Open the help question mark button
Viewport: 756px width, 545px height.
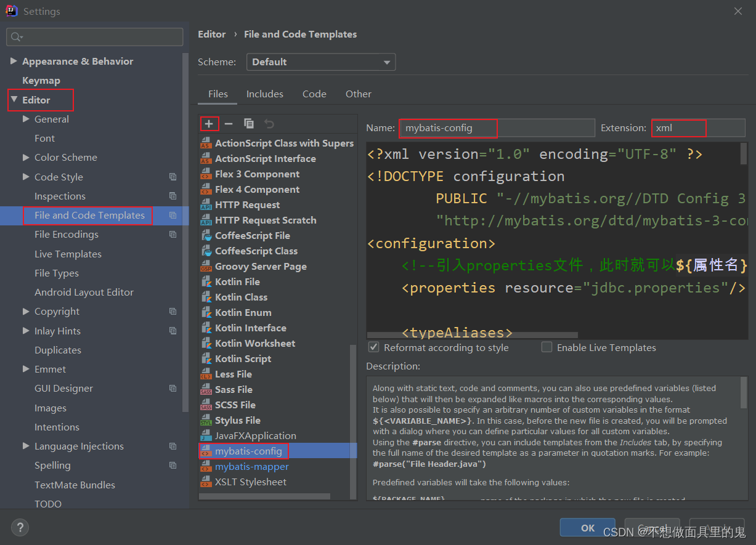(x=20, y=527)
